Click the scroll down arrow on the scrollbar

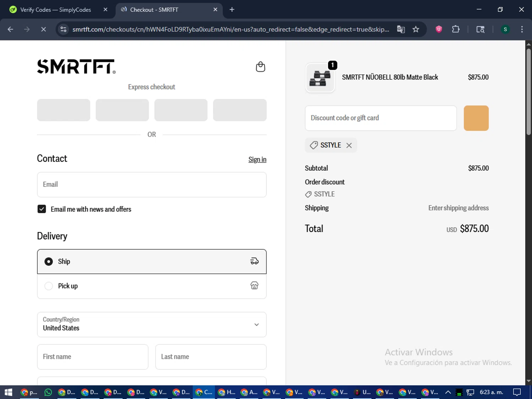pyautogui.click(x=528, y=381)
